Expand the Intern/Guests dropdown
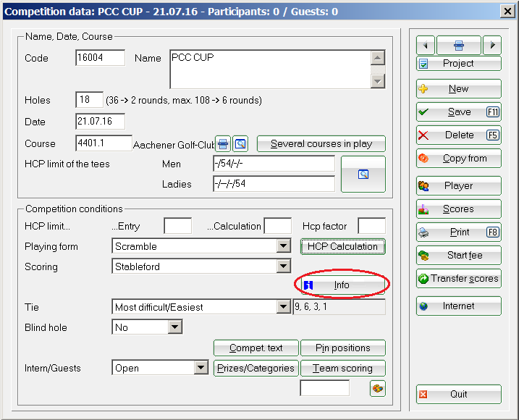 click(x=201, y=368)
